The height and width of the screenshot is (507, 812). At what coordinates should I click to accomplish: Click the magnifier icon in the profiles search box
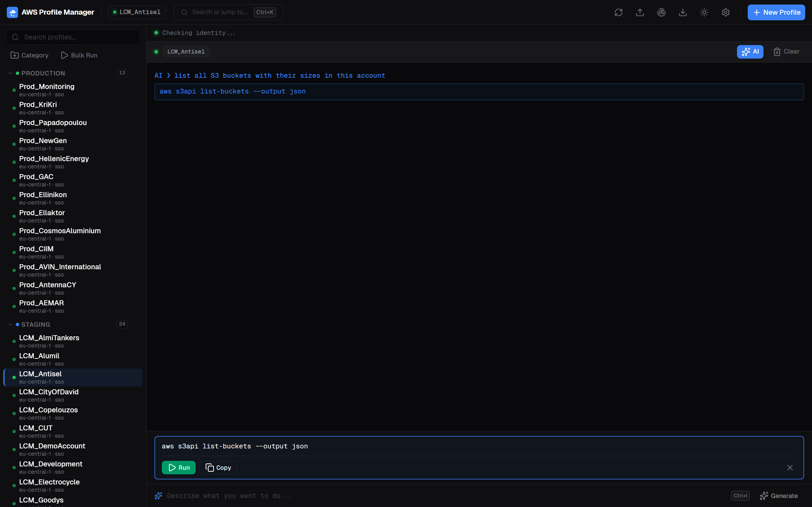click(15, 37)
